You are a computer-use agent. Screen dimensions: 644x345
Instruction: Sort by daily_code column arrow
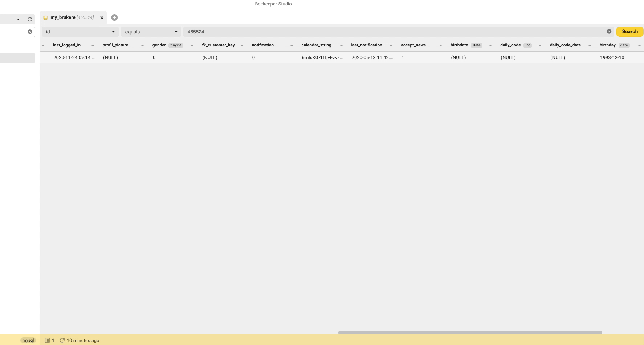click(540, 45)
